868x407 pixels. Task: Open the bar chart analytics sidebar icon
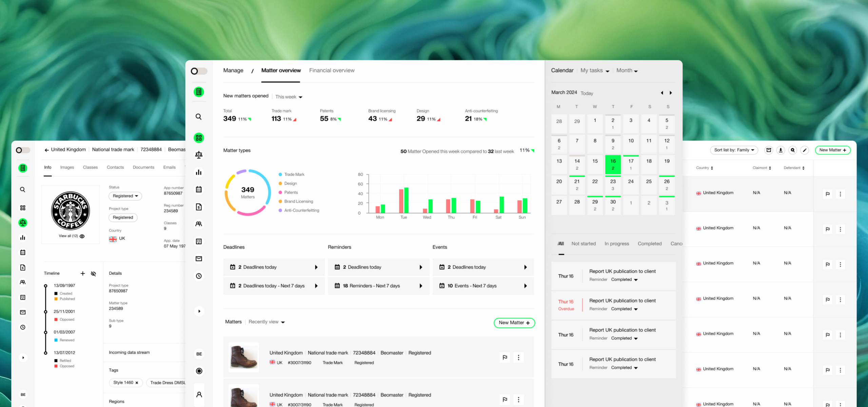199,172
